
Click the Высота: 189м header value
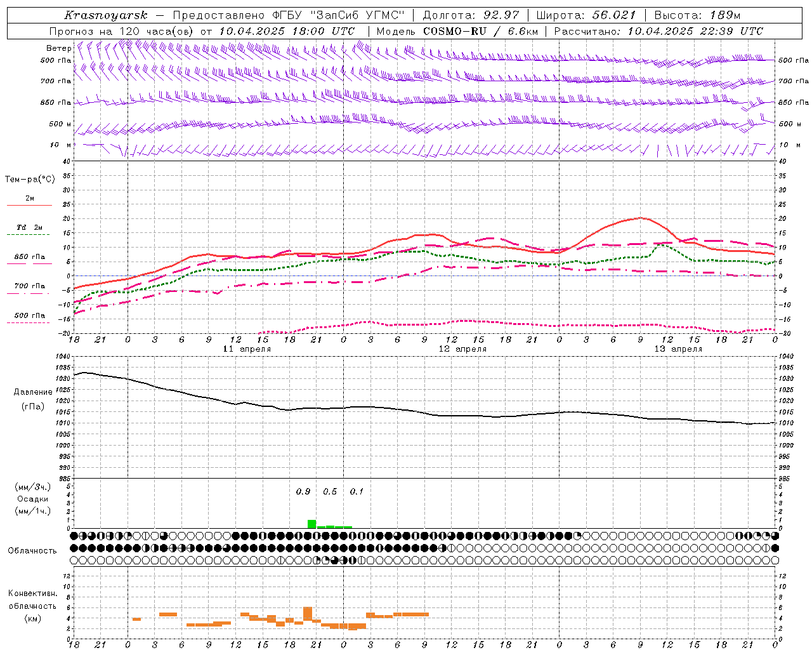click(697, 15)
